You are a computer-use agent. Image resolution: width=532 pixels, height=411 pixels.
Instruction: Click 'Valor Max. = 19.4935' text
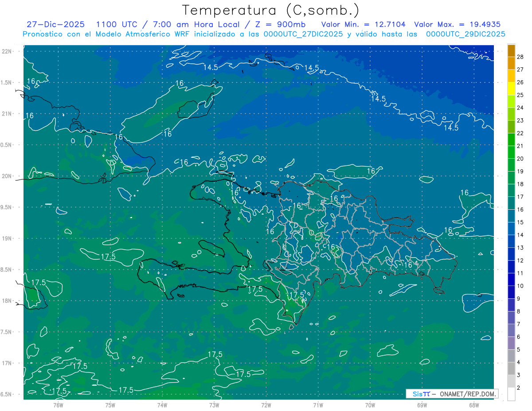(457, 25)
